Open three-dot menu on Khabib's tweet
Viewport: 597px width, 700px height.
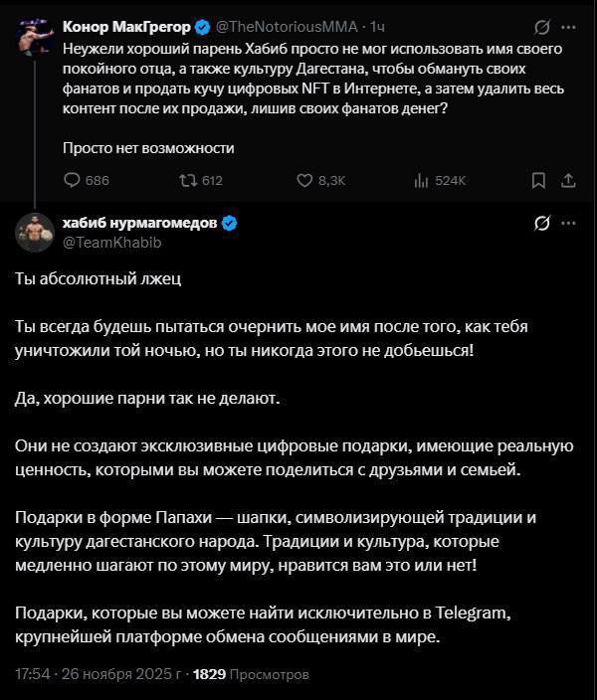click(568, 223)
